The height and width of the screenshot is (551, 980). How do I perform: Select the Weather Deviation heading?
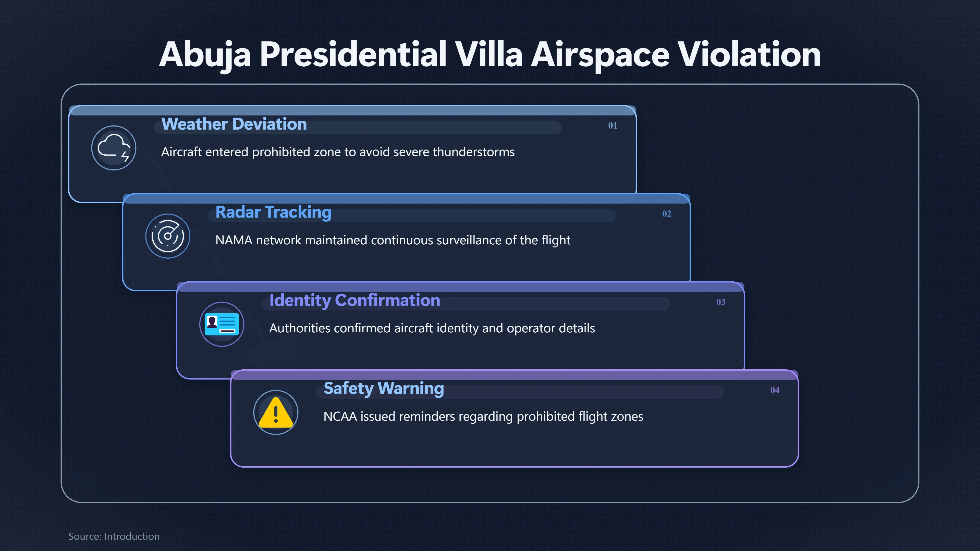[234, 124]
